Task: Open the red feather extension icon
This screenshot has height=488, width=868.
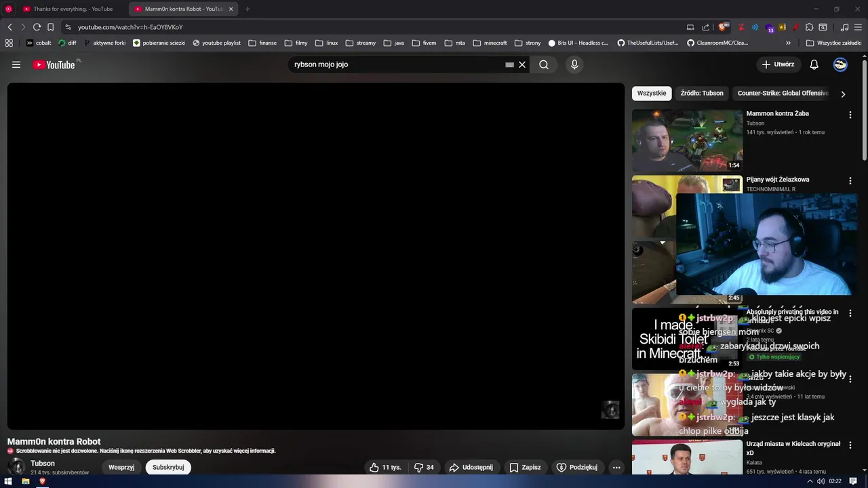Action: pos(796,27)
